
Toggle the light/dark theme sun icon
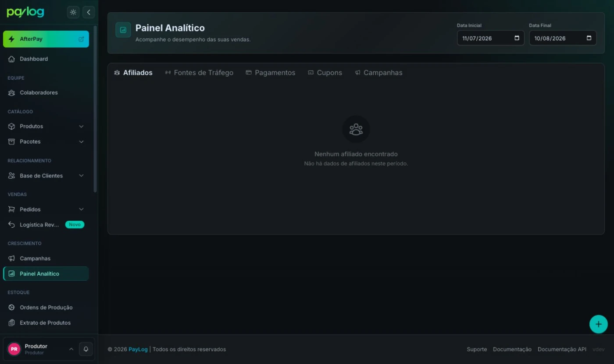click(73, 12)
